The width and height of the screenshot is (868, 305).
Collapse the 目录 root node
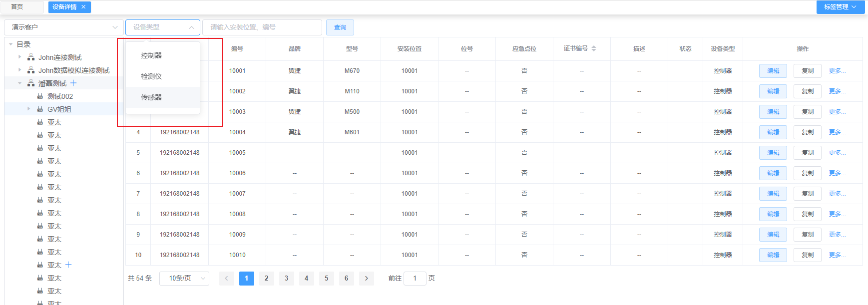click(11, 44)
